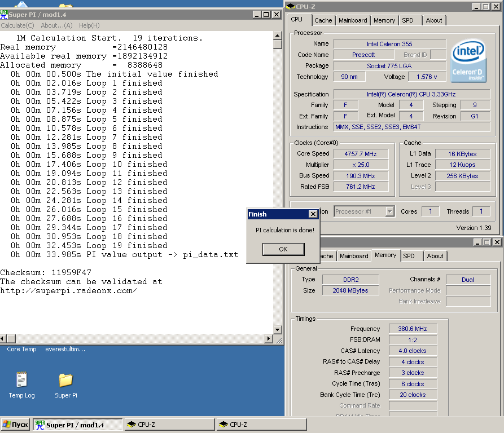Click the Package field 'Socket 775 LGA'
This screenshot has width=504, height=433.
pyautogui.click(x=389, y=66)
